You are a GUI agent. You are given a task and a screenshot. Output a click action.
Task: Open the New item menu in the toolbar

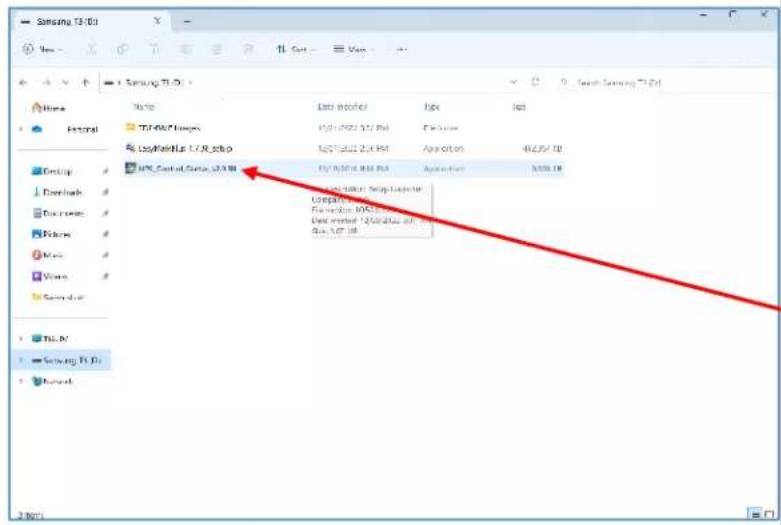click(x=43, y=49)
